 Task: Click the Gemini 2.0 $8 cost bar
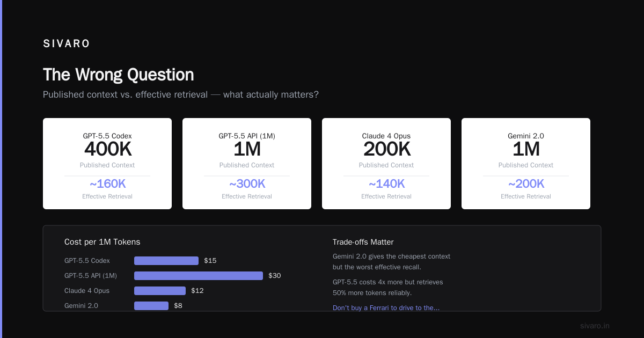[x=151, y=306]
